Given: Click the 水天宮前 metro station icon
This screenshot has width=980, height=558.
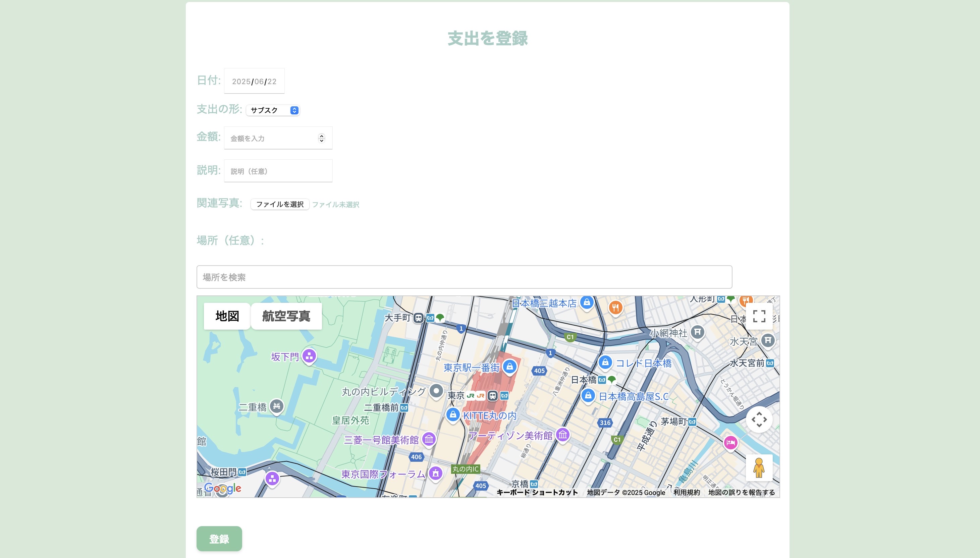Looking at the screenshot, I should pos(770,363).
